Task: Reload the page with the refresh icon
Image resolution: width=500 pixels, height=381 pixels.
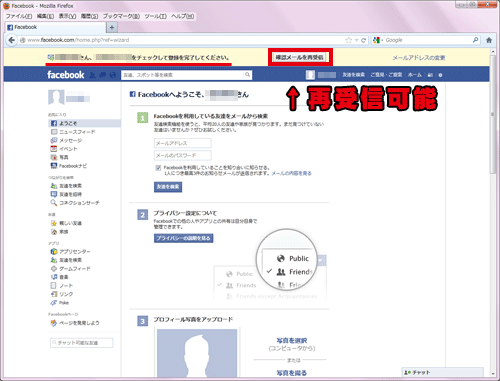Action: pos(363,40)
